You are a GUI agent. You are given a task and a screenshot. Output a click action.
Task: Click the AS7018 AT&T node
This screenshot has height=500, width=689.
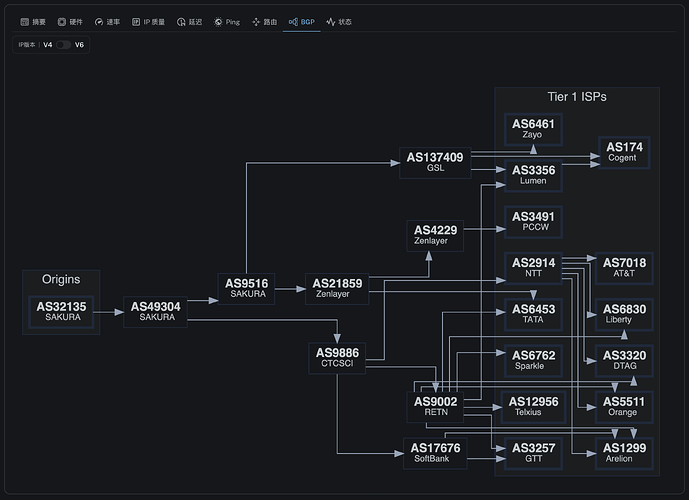(x=624, y=268)
